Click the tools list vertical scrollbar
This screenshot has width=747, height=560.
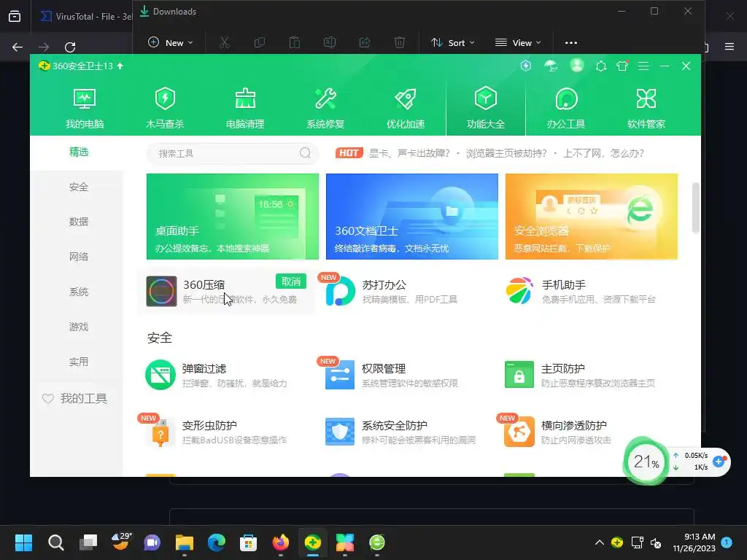click(695, 208)
